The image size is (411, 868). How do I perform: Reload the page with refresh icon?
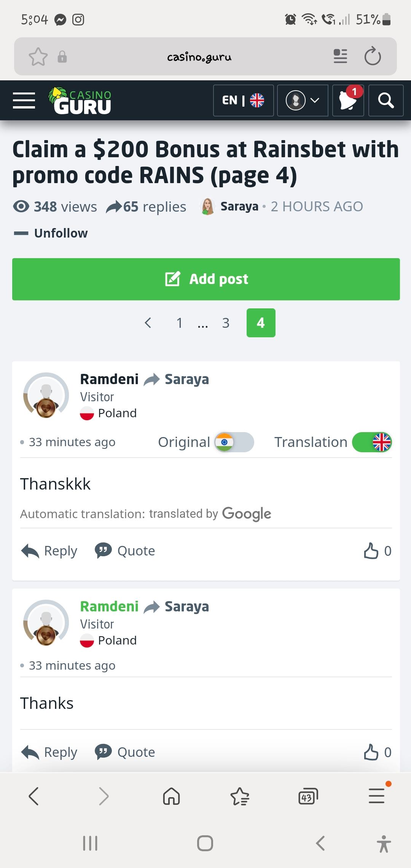[x=372, y=57]
